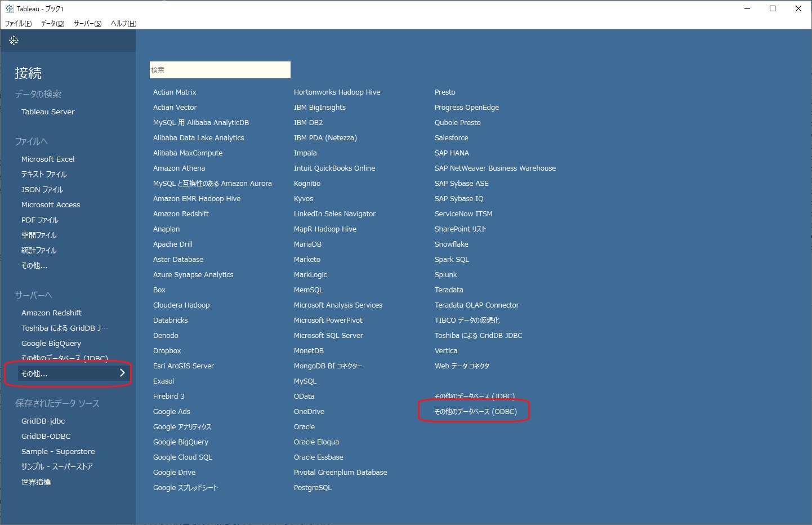
Task: Open 世界指標 saved data source
Action: coord(36,482)
